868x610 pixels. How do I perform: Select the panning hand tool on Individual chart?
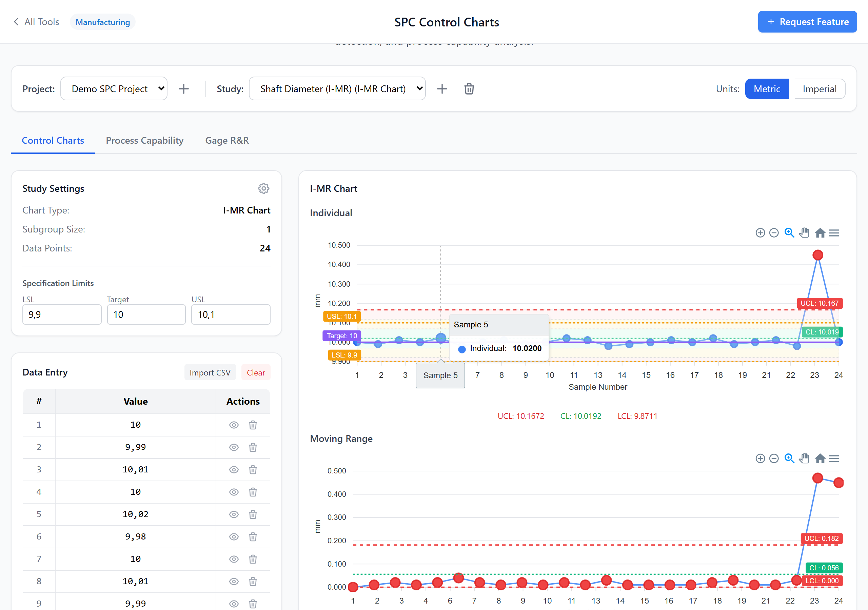(x=804, y=233)
